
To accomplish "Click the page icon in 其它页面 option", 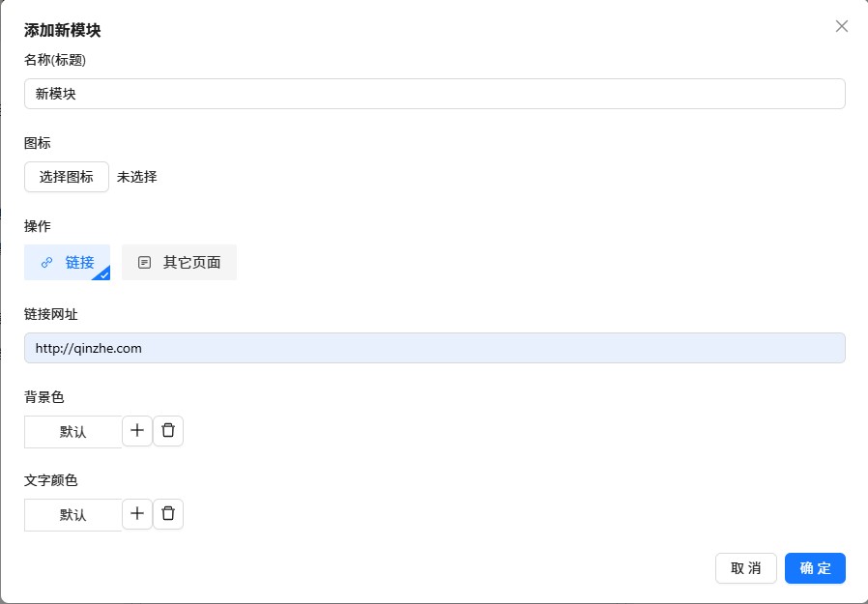I will [x=145, y=262].
